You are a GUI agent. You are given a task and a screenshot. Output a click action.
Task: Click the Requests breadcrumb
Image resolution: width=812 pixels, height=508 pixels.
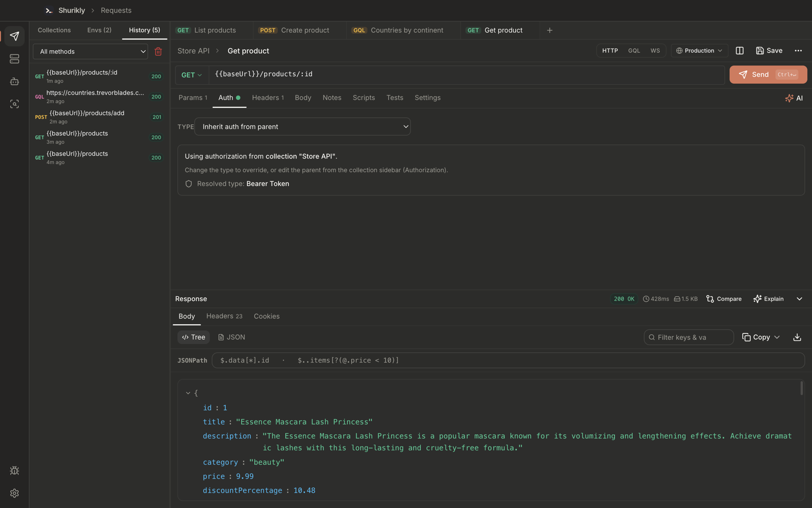[116, 10]
